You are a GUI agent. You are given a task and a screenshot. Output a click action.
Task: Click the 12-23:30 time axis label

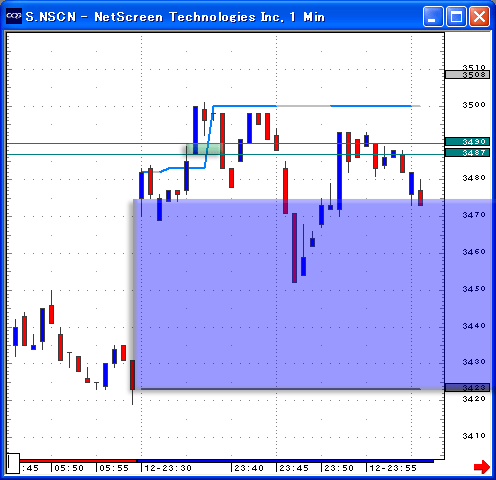click(x=168, y=468)
